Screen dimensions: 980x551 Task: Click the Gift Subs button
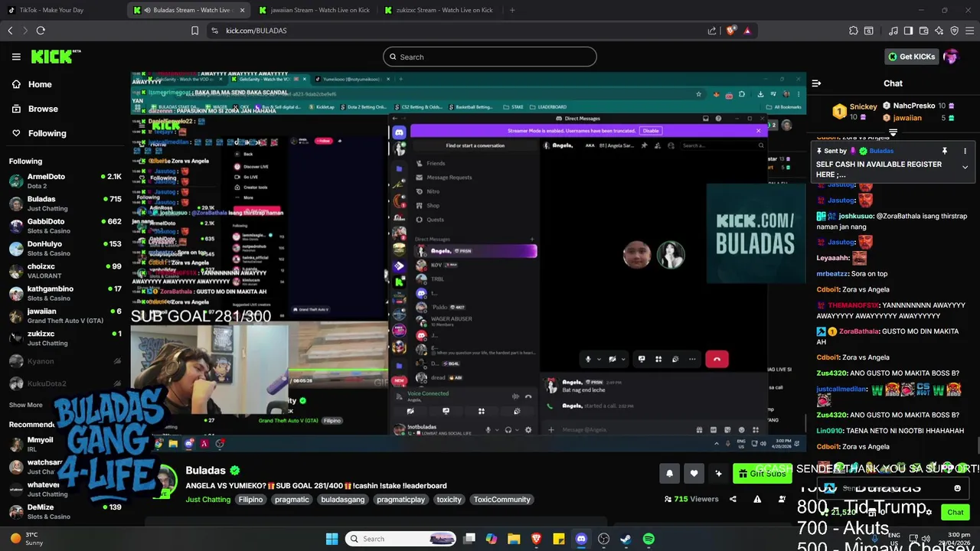(762, 474)
